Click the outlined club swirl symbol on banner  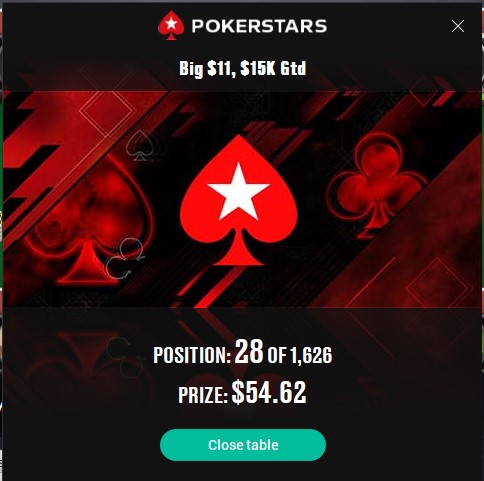tap(125, 258)
